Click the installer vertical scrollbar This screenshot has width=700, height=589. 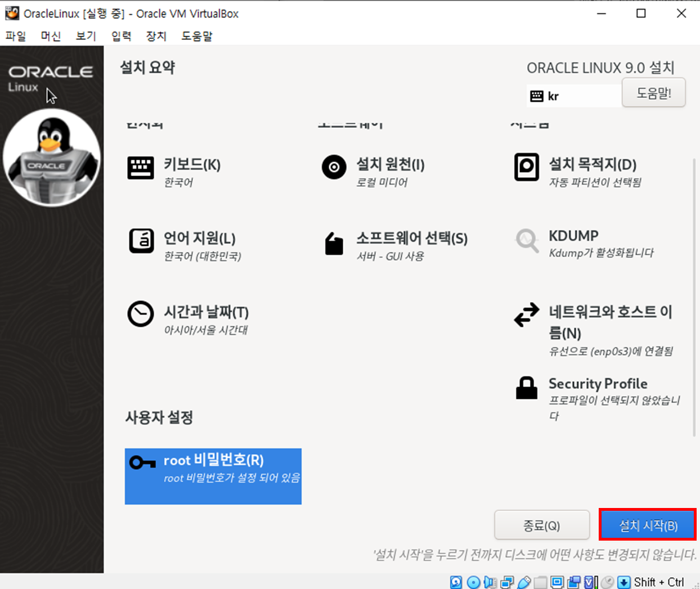pos(694,296)
